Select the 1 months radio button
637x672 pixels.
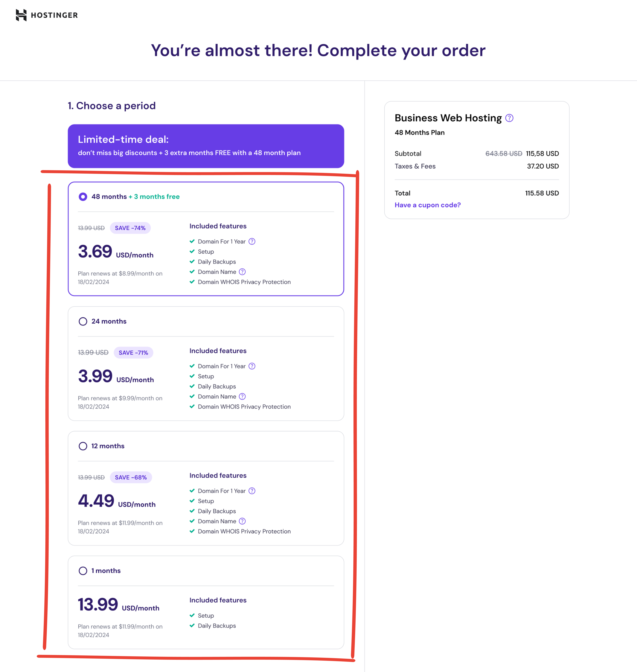coord(83,570)
